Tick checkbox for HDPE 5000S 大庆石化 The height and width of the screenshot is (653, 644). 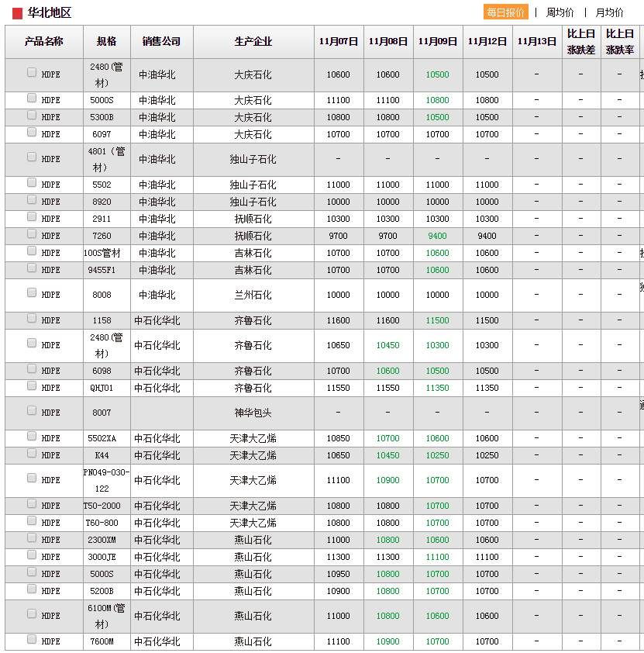tap(32, 98)
